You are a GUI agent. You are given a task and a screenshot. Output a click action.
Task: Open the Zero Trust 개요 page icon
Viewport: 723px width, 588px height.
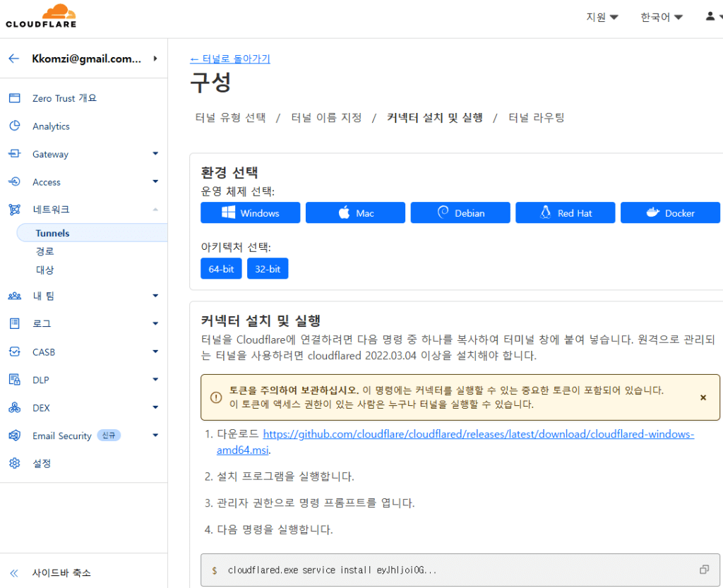pos(15,97)
